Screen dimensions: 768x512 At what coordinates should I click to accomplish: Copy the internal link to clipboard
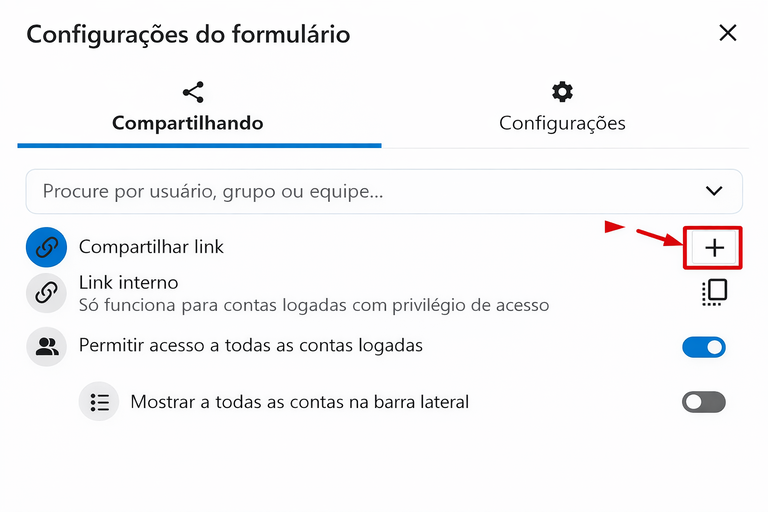[x=714, y=292]
